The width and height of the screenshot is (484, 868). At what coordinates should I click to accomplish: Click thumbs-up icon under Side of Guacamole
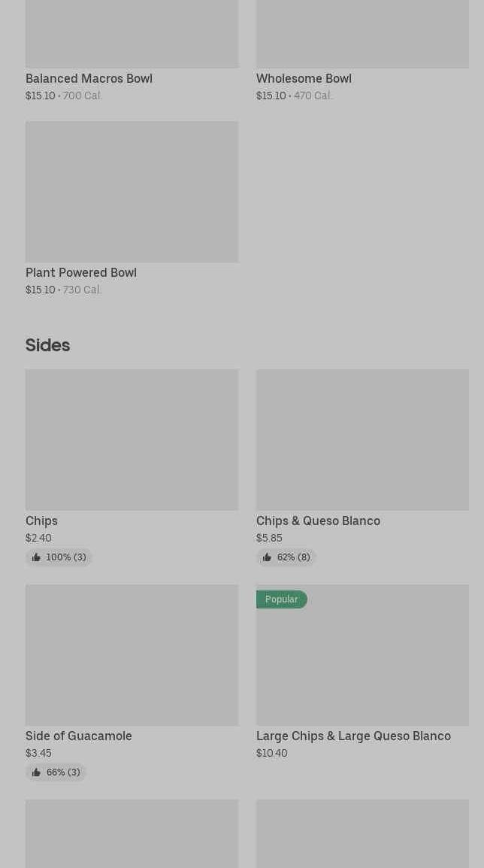point(36,772)
